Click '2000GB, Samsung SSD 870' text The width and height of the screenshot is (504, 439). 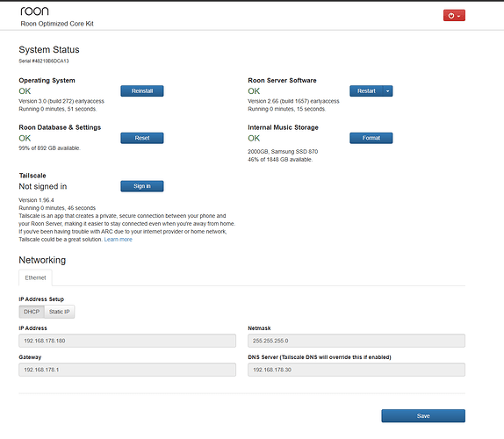pyautogui.click(x=283, y=151)
